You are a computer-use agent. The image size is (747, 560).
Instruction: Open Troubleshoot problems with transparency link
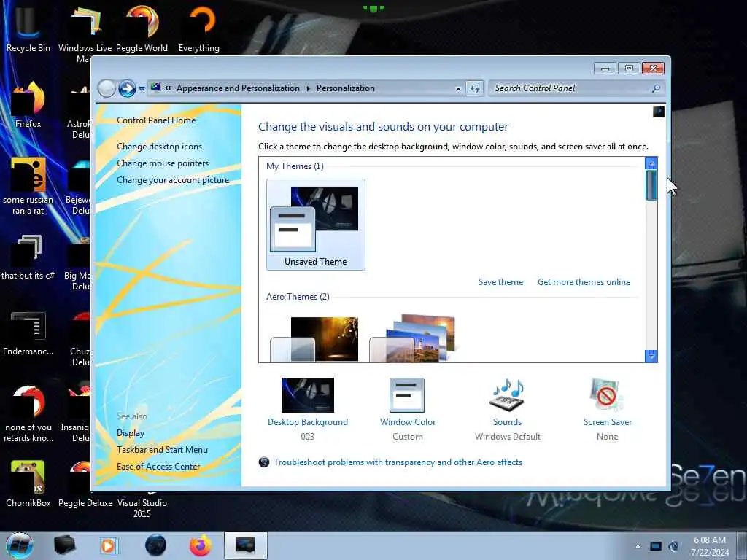398,462
